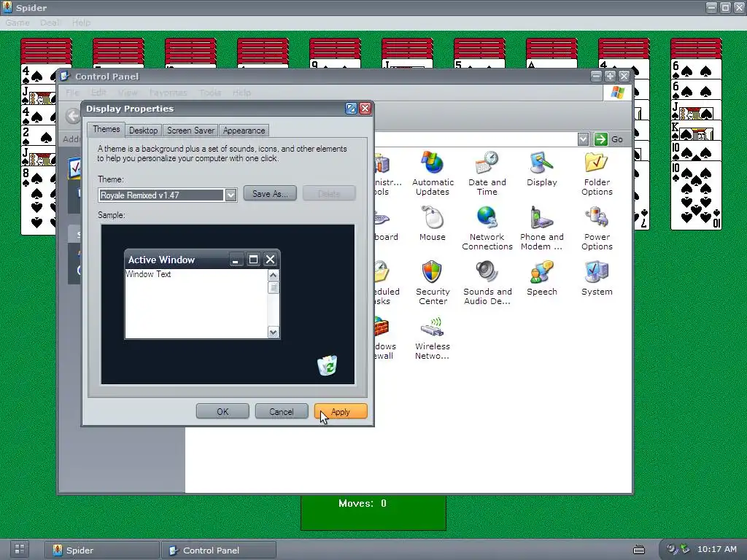Open the Mouse settings icon
The width and height of the screenshot is (747, 560).
point(432,224)
